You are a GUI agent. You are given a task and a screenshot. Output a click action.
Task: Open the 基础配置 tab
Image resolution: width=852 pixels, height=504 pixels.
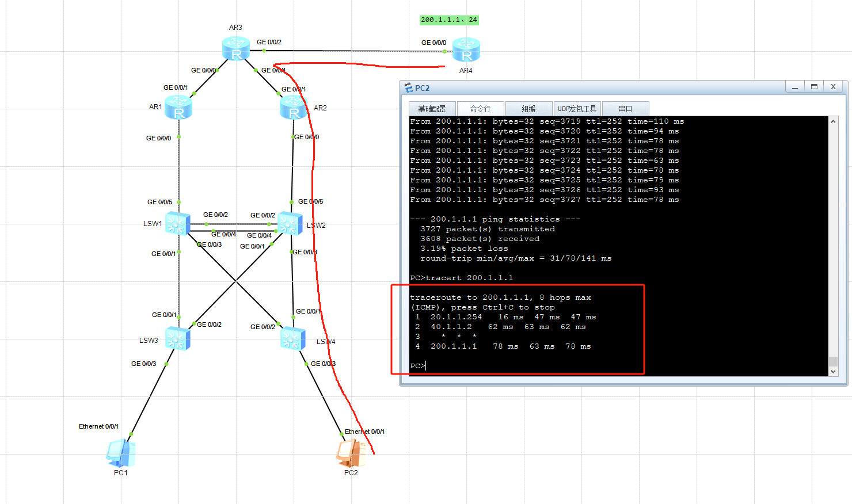coord(432,109)
